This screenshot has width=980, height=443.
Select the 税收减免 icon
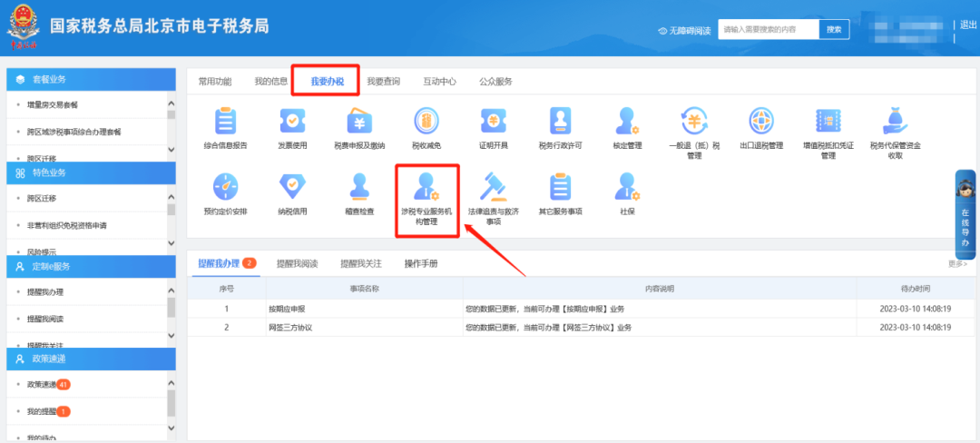click(426, 122)
